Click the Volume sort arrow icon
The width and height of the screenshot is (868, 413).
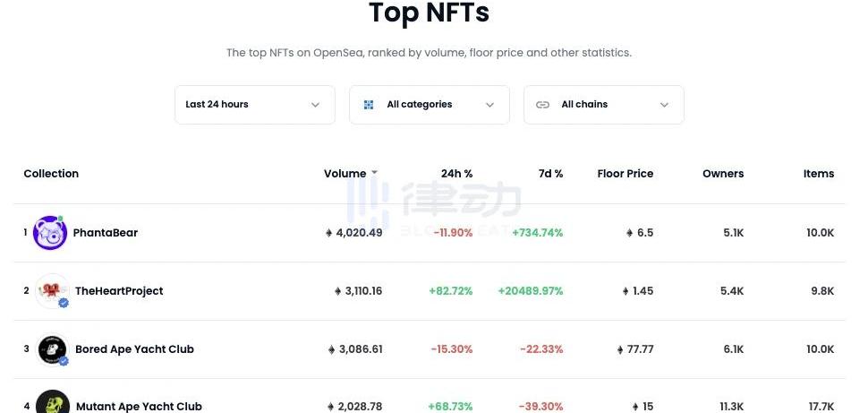374,173
